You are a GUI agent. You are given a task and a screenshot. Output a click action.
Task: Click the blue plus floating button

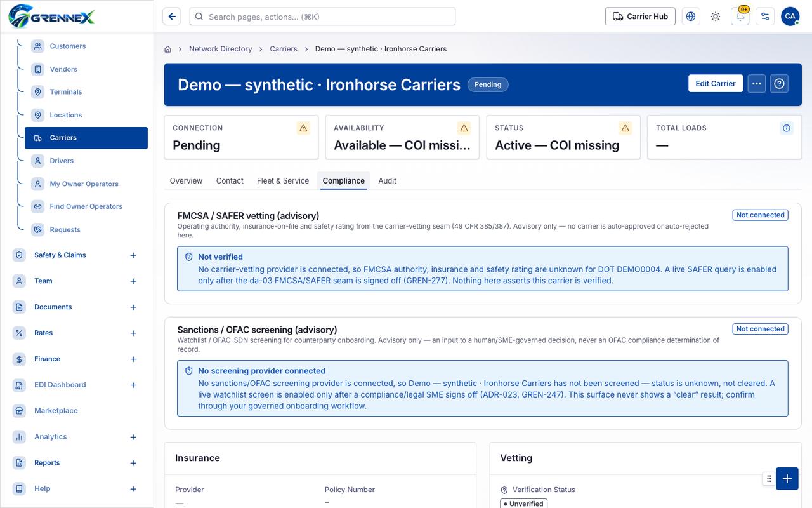coord(787,479)
